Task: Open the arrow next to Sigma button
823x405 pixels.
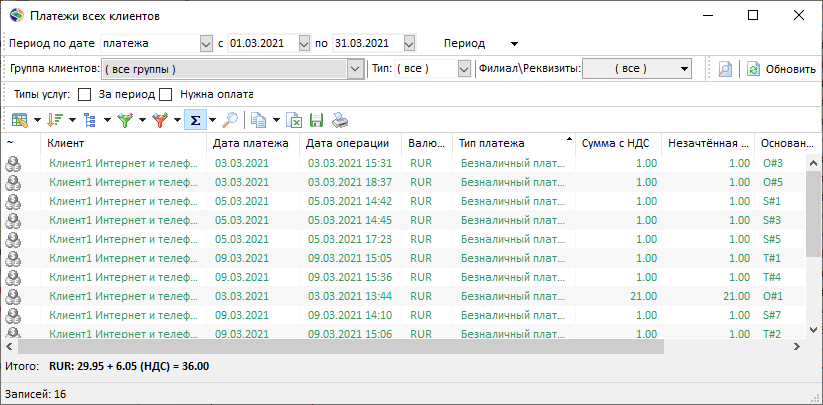Action: 212,121
